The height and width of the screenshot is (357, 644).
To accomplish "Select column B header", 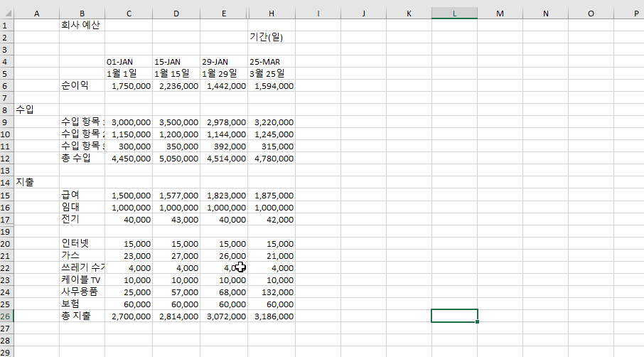I will point(82,14).
